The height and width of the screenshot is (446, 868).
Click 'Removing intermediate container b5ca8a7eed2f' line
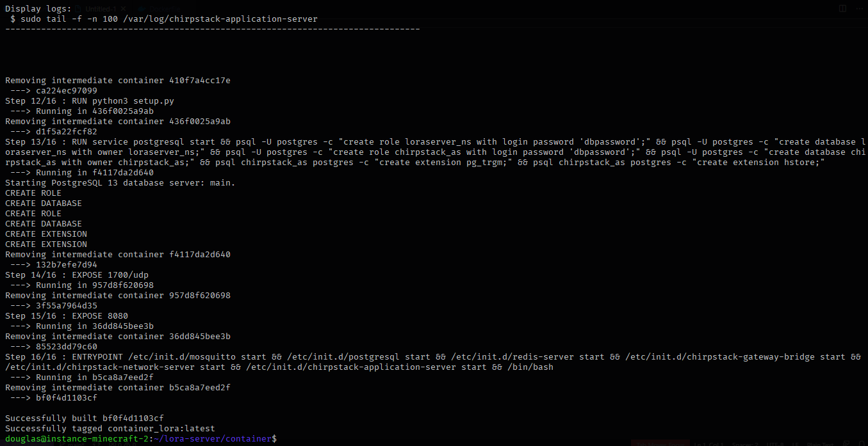click(118, 388)
